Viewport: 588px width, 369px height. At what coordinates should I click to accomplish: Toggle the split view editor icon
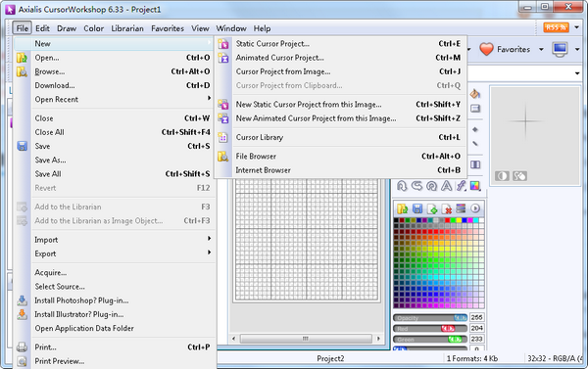click(475, 164)
